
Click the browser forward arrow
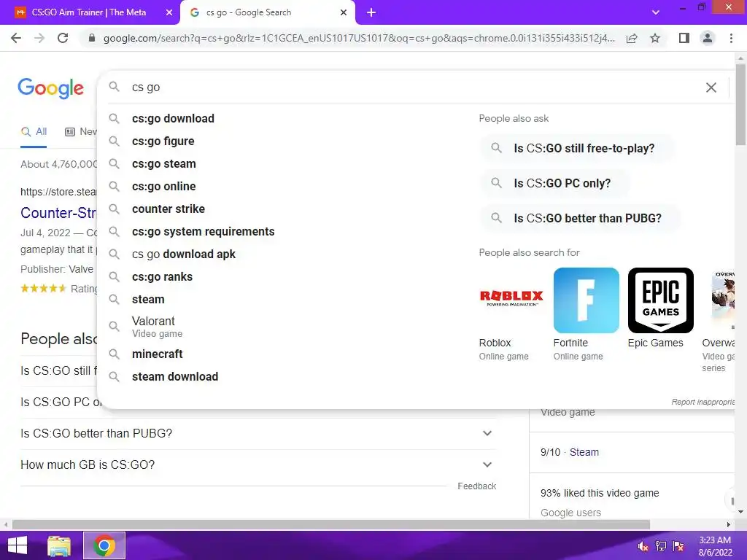39,38
